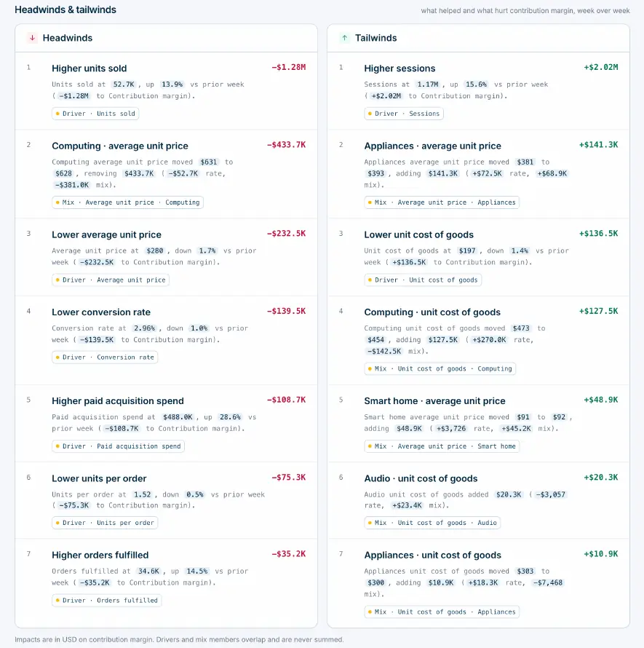644x648 pixels.
Task: Click the 'Driver · Sessions' tag
Action: (x=404, y=114)
